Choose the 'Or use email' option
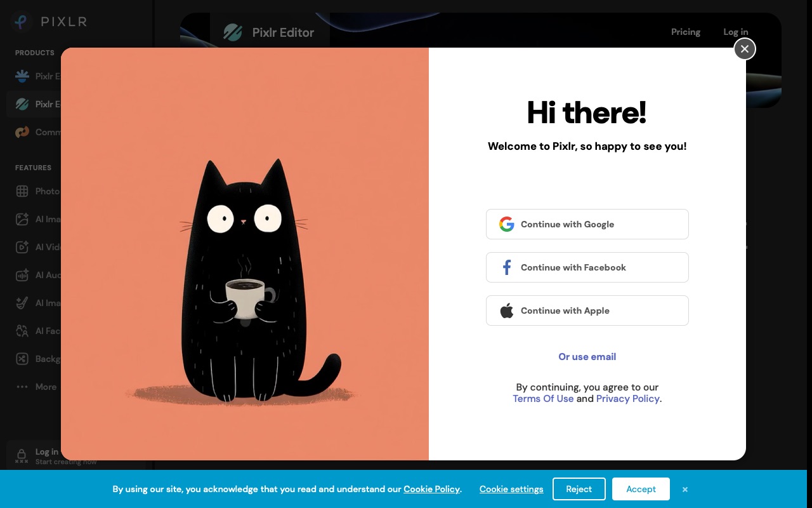This screenshot has width=812, height=508. [x=587, y=357]
